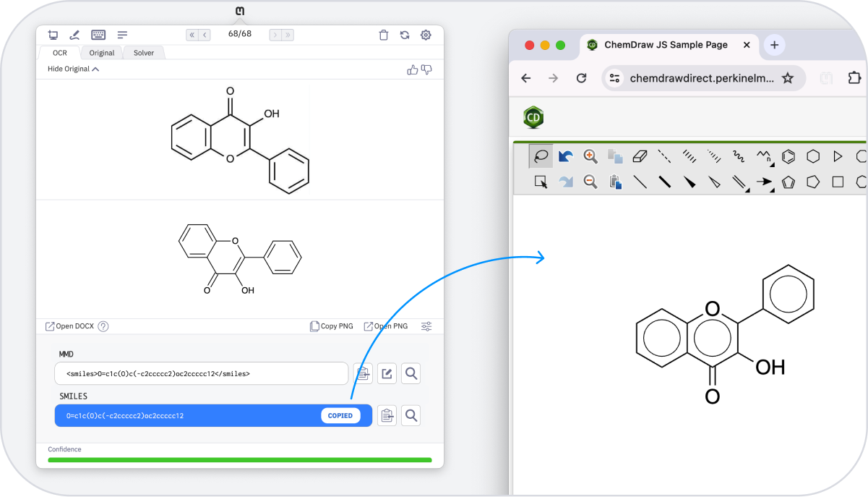This screenshot has width=868, height=497.
Task: Open the search tool next to SMILES field
Action: click(x=411, y=415)
